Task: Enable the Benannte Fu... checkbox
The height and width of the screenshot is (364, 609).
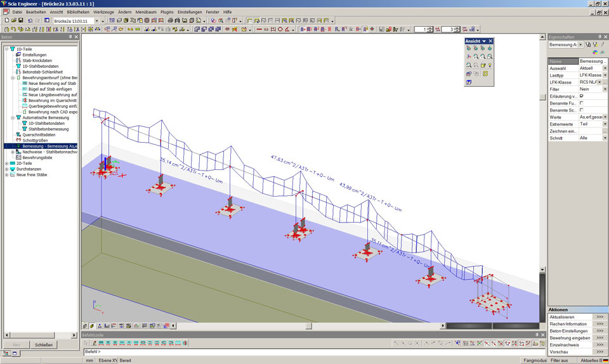Action: [582, 103]
